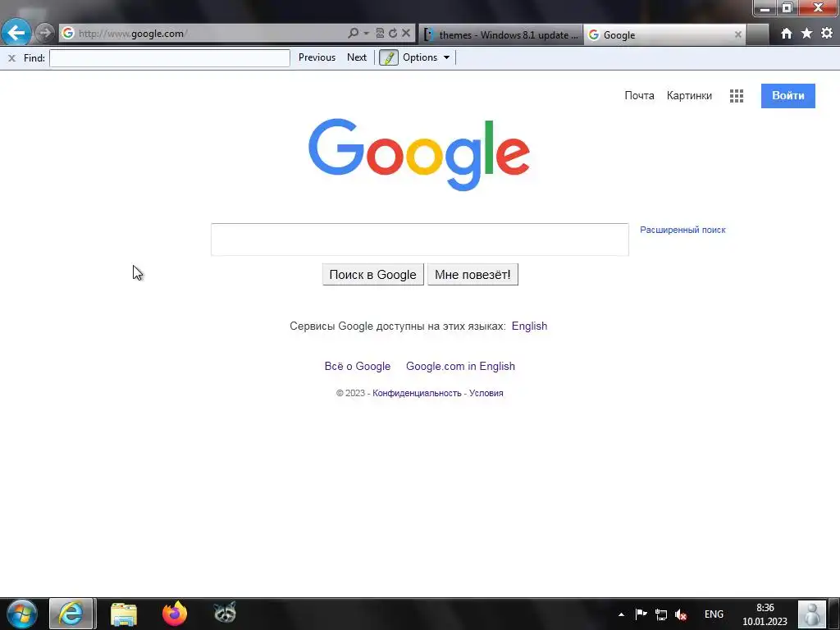Click the network tray icon

click(661, 614)
